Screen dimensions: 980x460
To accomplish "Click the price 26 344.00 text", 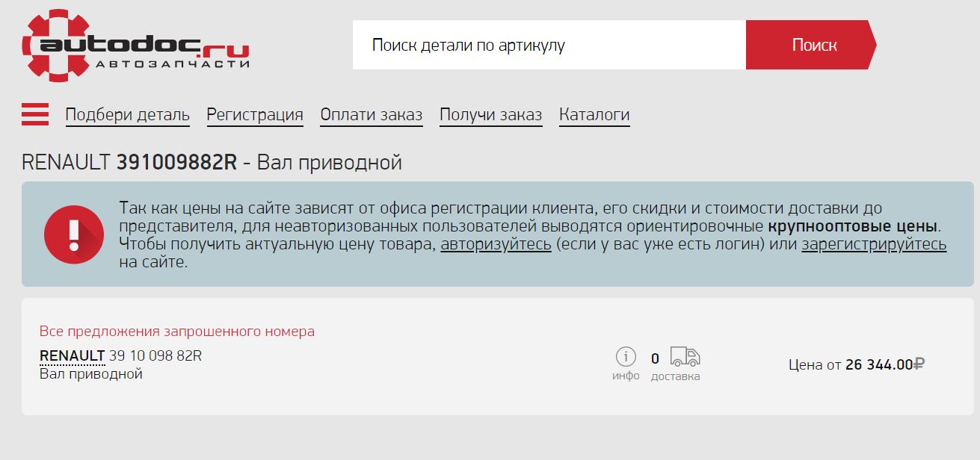I will pos(879,364).
